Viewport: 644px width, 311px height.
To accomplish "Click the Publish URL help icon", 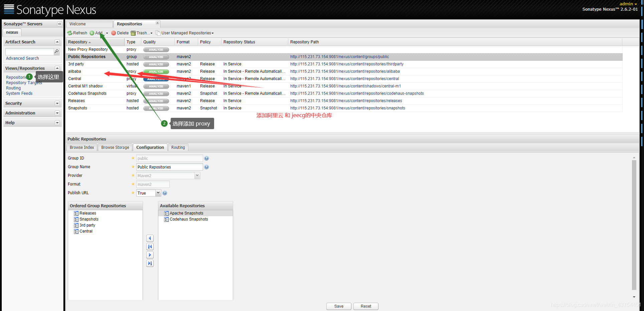I will [165, 193].
